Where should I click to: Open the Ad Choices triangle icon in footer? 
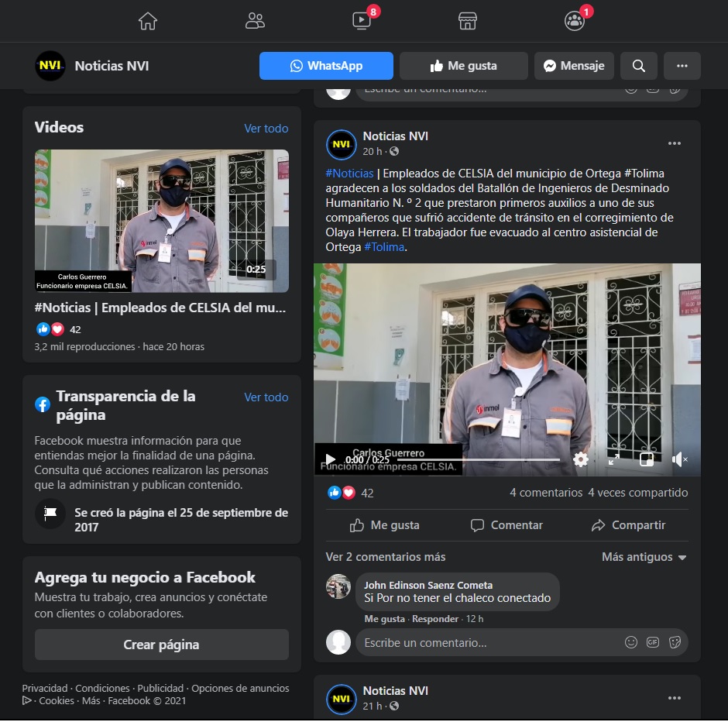pos(27,700)
